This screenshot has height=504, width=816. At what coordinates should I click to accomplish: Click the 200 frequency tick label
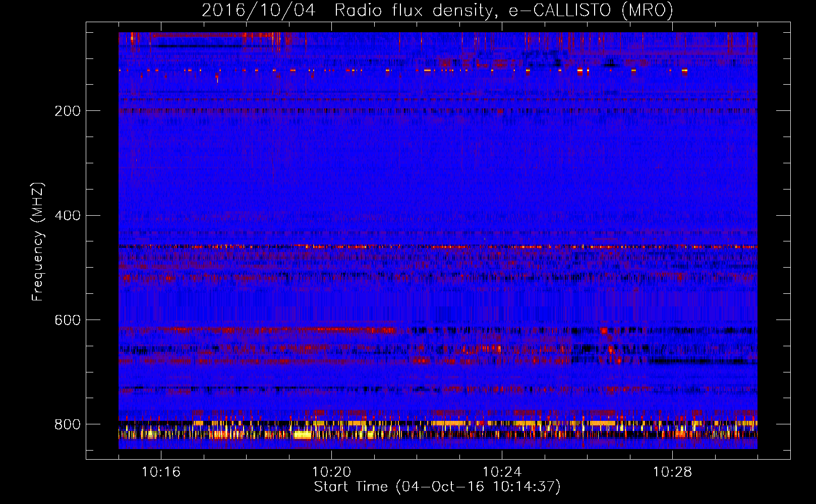coord(68,111)
